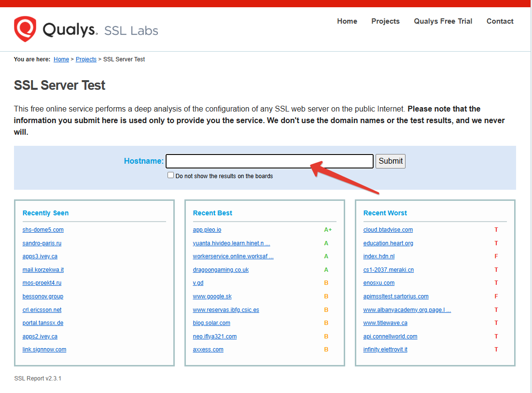Screen dimensions: 532x393
Task: Open education.heart.org link
Action: (x=388, y=243)
